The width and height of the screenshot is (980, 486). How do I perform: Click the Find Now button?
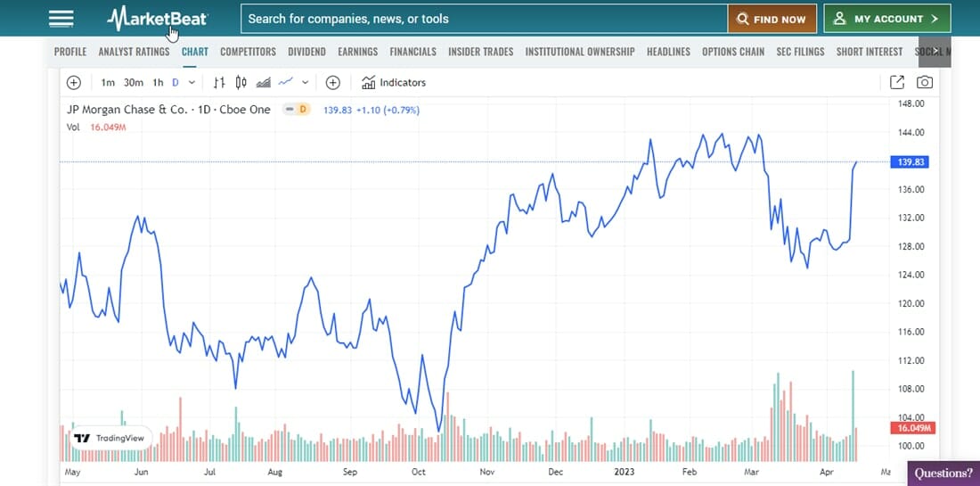(x=772, y=19)
